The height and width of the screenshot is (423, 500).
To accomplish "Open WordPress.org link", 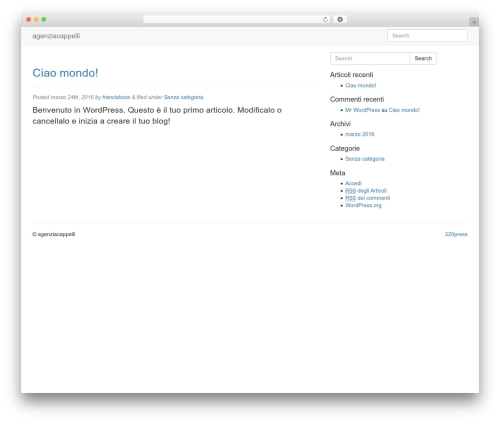I will pyautogui.click(x=363, y=205).
